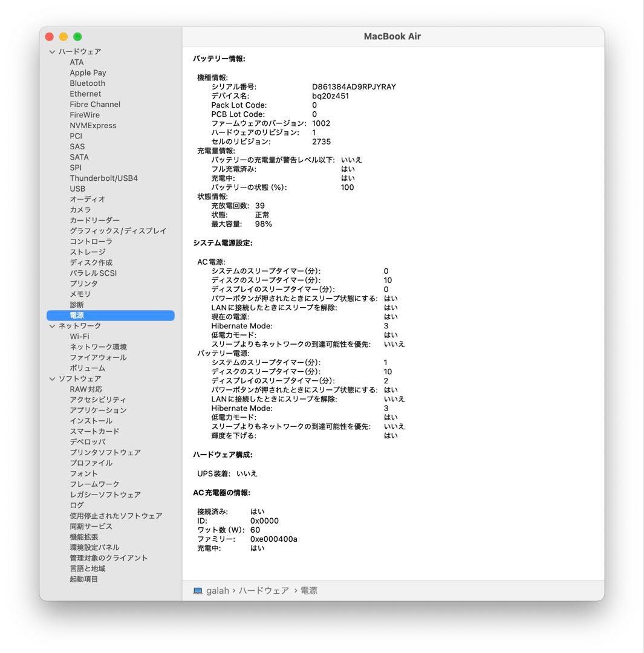Collapse the ハードウェア section chevron
644x653 pixels.
coord(52,51)
